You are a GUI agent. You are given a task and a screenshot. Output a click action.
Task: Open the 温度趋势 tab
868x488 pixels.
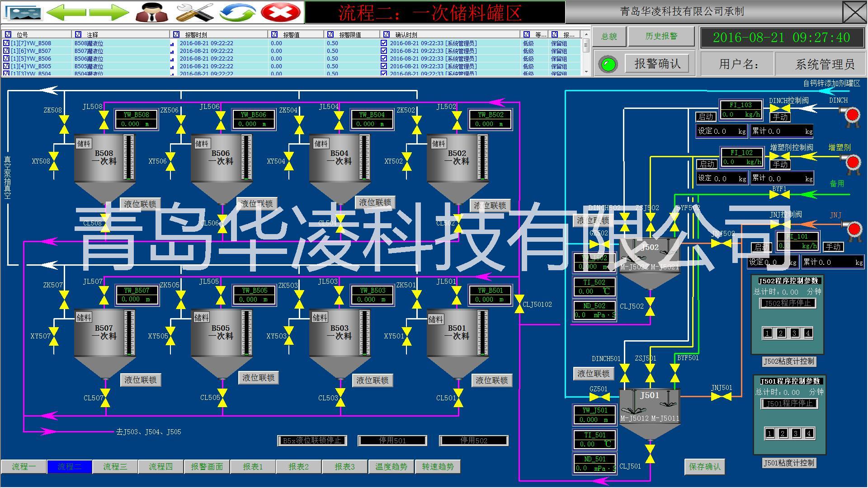(x=391, y=467)
